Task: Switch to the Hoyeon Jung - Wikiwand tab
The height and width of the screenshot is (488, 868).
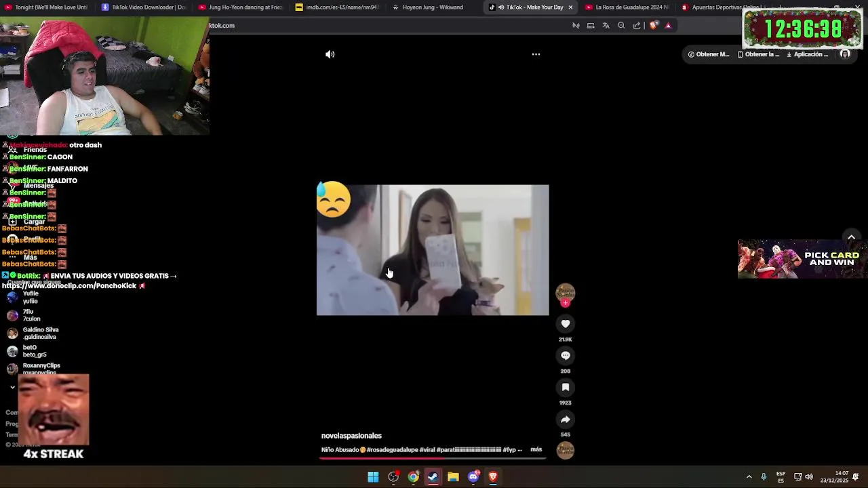Action: [x=435, y=7]
